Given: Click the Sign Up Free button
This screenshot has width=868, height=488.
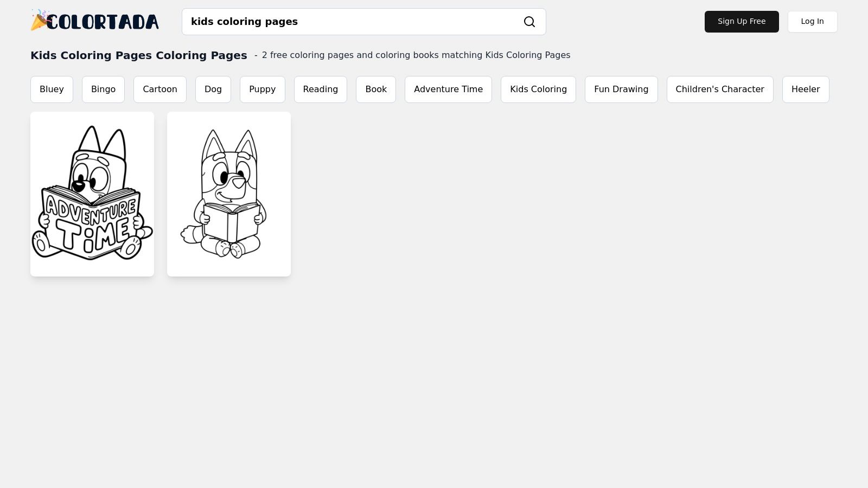Looking at the screenshot, I should click(742, 22).
